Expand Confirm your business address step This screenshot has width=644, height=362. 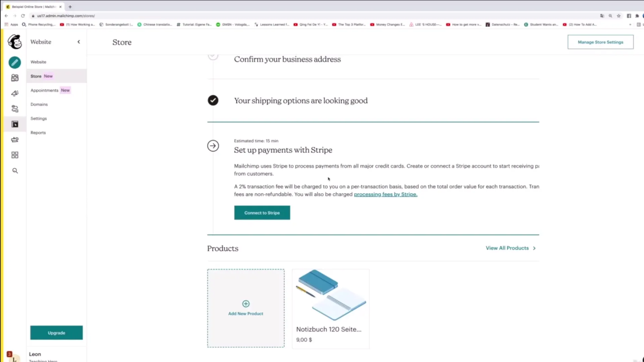point(287,59)
